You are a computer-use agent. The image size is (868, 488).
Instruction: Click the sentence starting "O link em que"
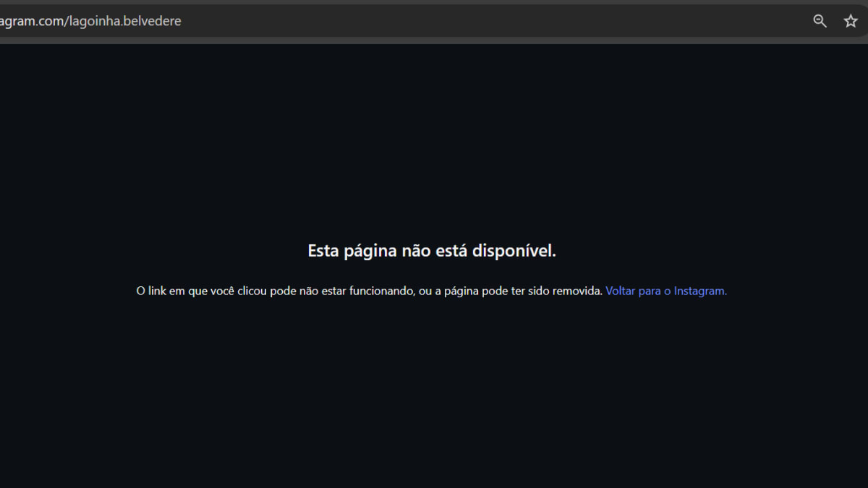point(369,291)
